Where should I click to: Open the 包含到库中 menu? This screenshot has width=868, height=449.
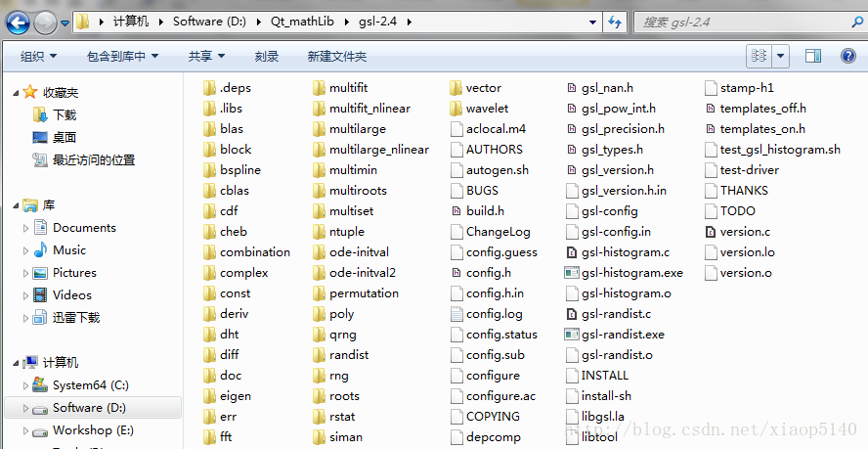coord(123,56)
